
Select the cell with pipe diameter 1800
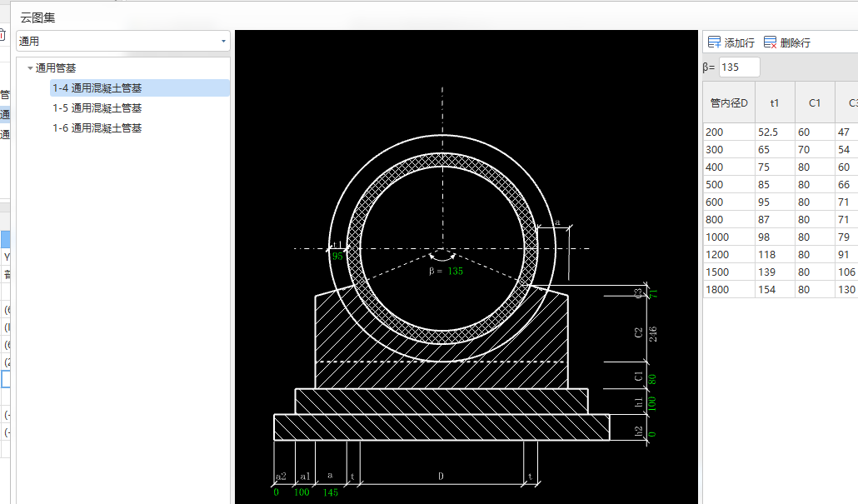pos(729,289)
